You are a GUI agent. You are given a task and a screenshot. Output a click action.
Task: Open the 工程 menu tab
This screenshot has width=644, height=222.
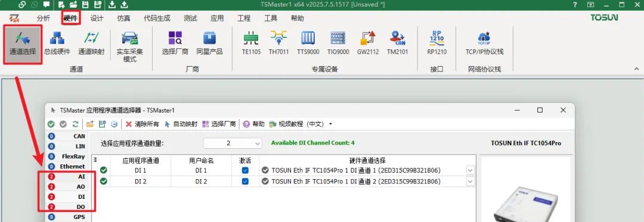[243, 18]
